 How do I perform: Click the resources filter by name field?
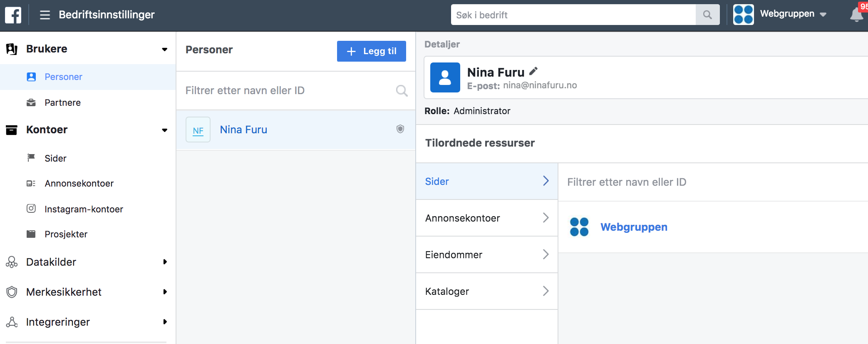(713, 182)
